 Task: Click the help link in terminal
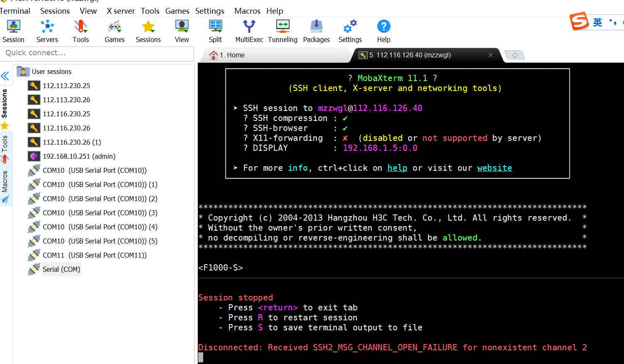tap(397, 168)
